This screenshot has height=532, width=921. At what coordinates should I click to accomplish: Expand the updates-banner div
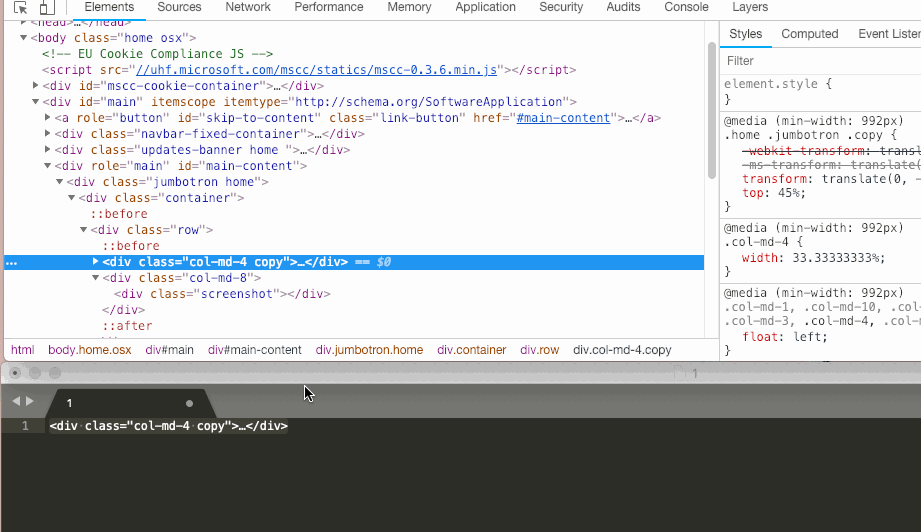[48, 150]
